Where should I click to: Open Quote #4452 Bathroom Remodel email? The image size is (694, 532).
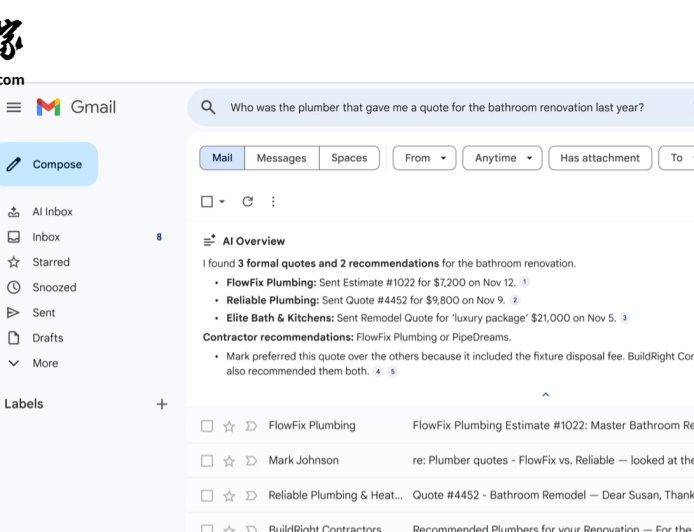coord(441,495)
